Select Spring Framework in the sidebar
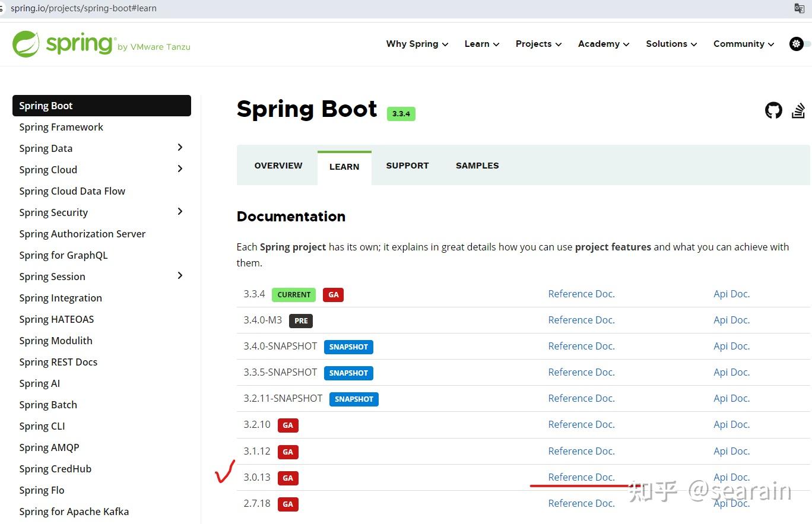This screenshot has height=524, width=812. (61, 126)
